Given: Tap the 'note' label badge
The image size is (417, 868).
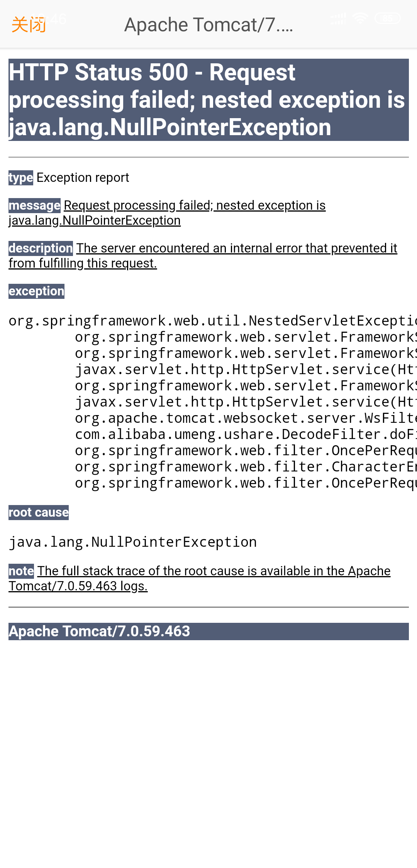Looking at the screenshot, I should click(20, 571).
